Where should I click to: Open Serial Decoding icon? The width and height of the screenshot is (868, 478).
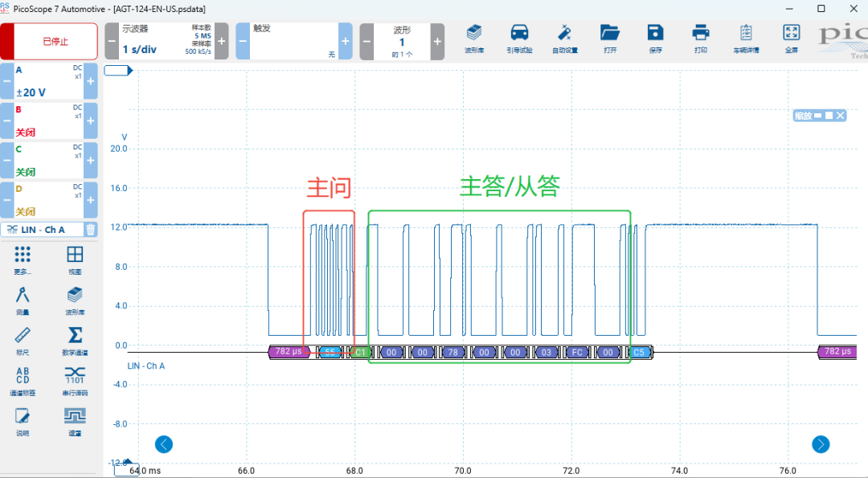click(x=75, y=381)
